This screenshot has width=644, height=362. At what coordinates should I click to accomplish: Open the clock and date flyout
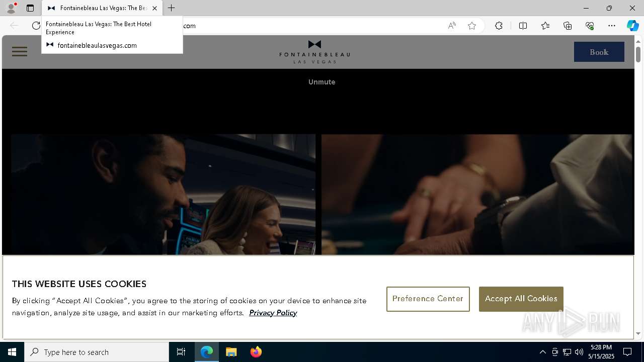point(602,352)
